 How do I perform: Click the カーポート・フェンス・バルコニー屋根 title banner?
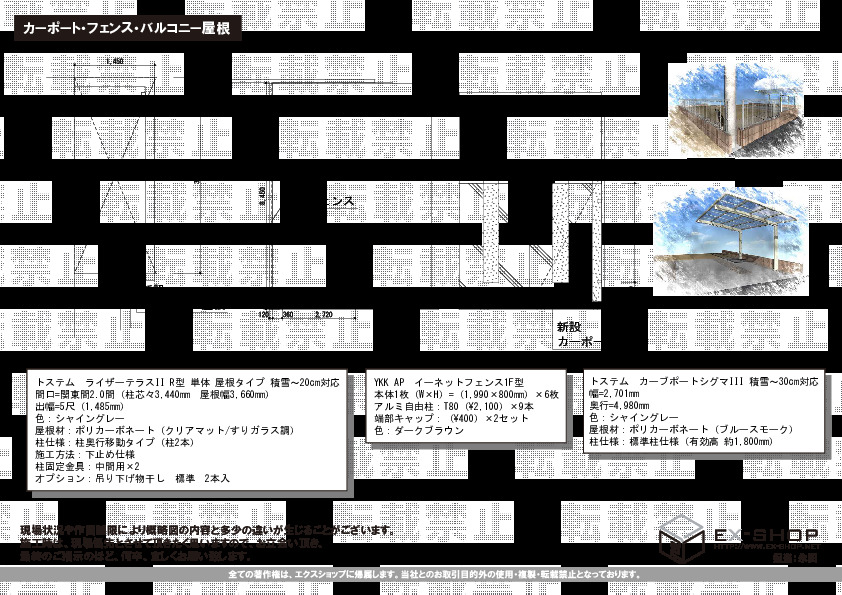(127, 28)
